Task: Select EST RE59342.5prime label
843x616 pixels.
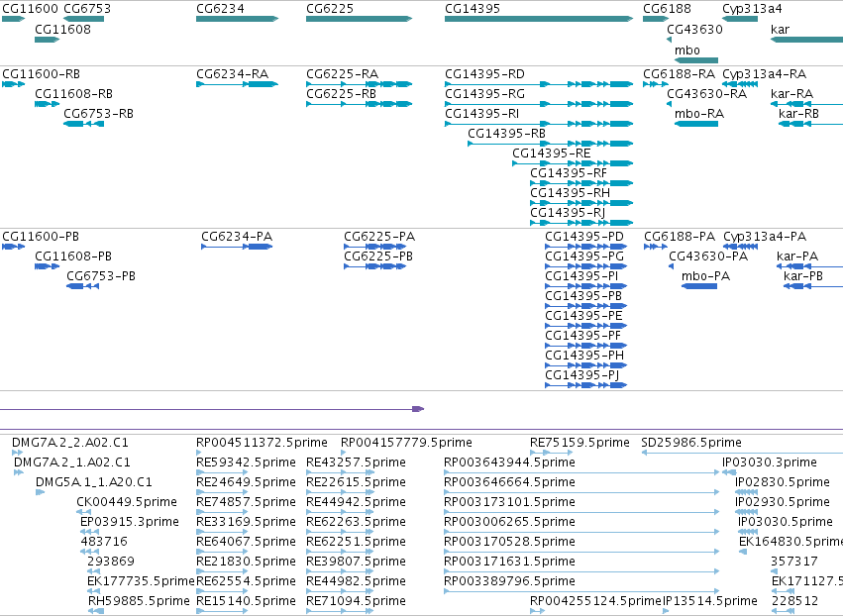Action: [247, 462]
